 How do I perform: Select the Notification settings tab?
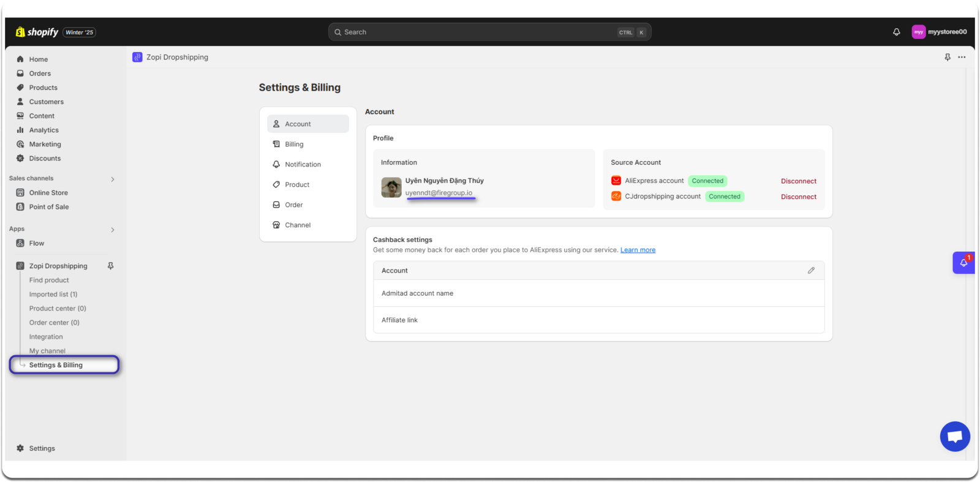pos(308,164)
